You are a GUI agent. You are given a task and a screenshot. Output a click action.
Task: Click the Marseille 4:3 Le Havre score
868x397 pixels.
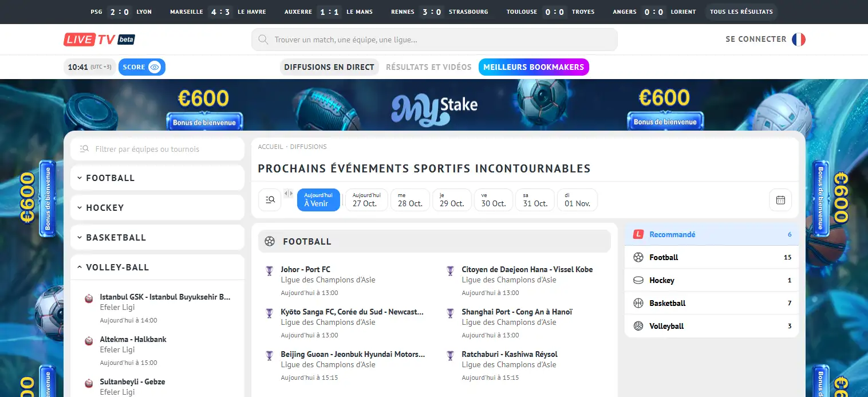[218, 12]
